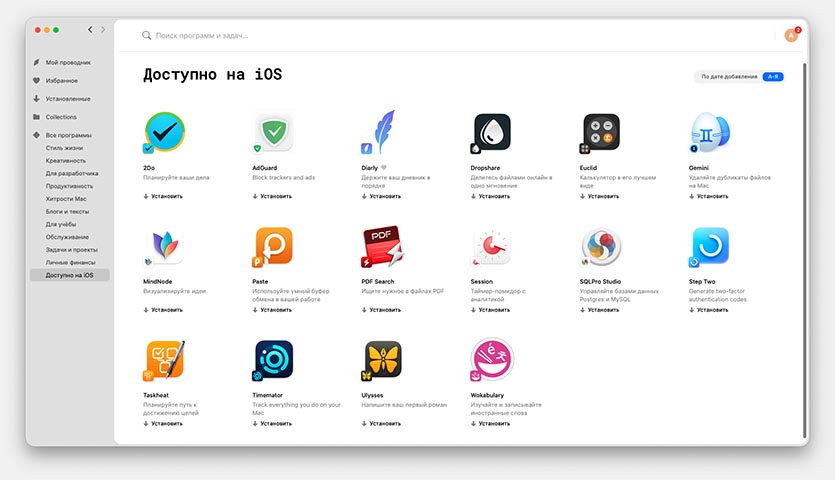Click the Gemini app title text
The height and width of the screenshot is (480, 835).
(698, 167)
